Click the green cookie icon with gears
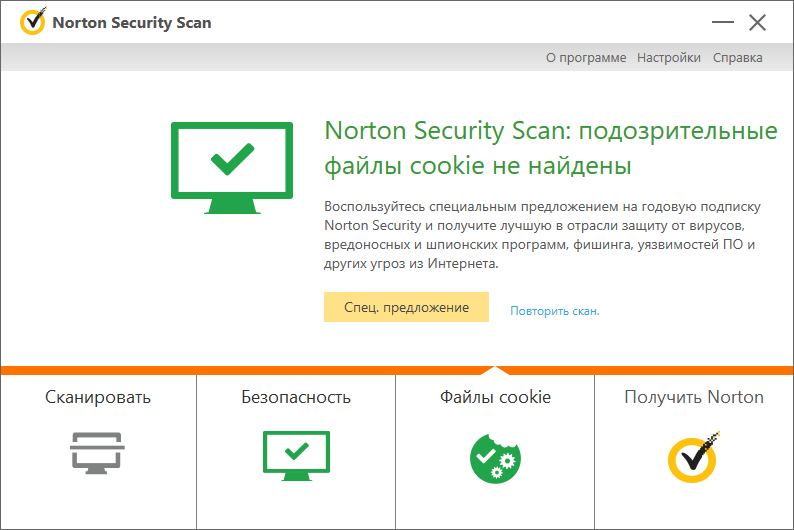Screen dimensions: 794x530 pyautogui.click(x=495, y=454)
